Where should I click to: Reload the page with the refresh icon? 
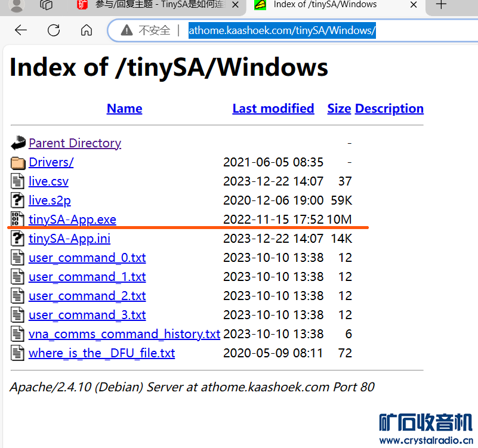(54, 30)
